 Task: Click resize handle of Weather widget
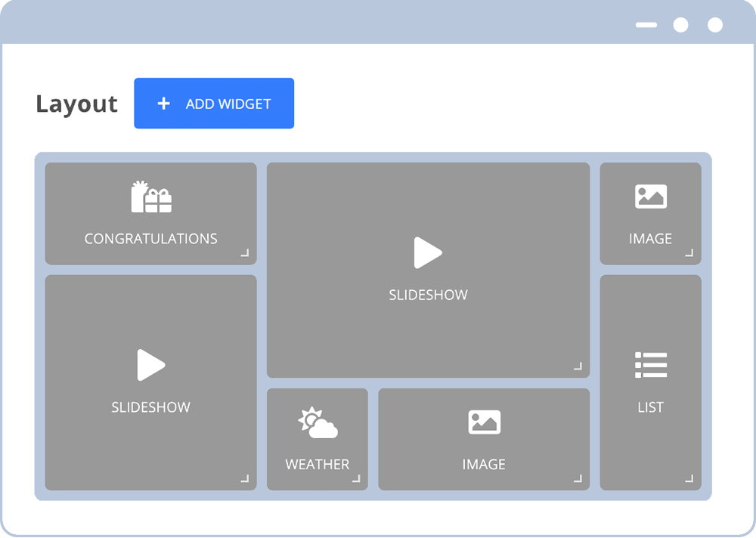pos(356,478)
